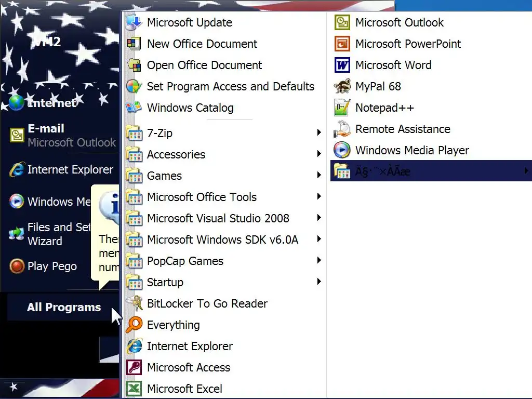Open Microsoft Visual Studio 2008 entry

224,219
